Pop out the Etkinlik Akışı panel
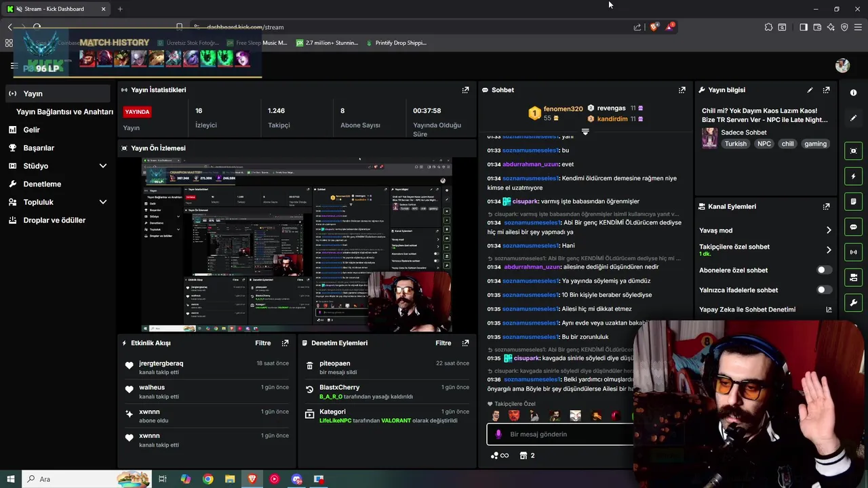The height and width of the screenshot is (488, 868). [285, 343]
